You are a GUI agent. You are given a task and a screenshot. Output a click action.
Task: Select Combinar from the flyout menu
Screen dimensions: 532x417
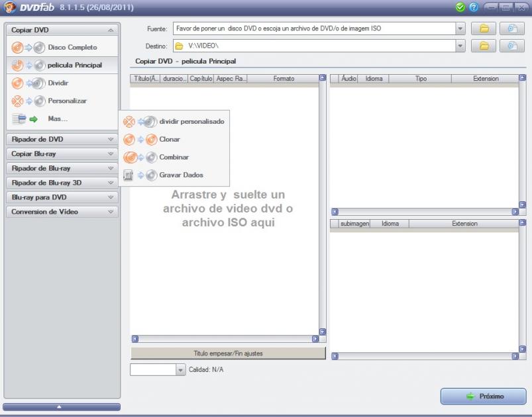174,157
